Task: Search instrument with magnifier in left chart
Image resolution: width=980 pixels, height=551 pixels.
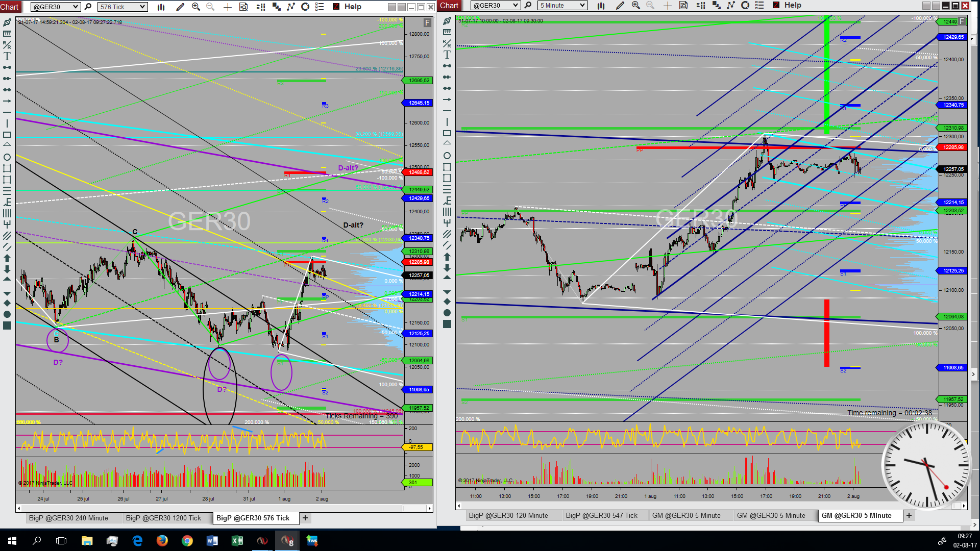Action: pyautogui.click(x=88, y=7)
